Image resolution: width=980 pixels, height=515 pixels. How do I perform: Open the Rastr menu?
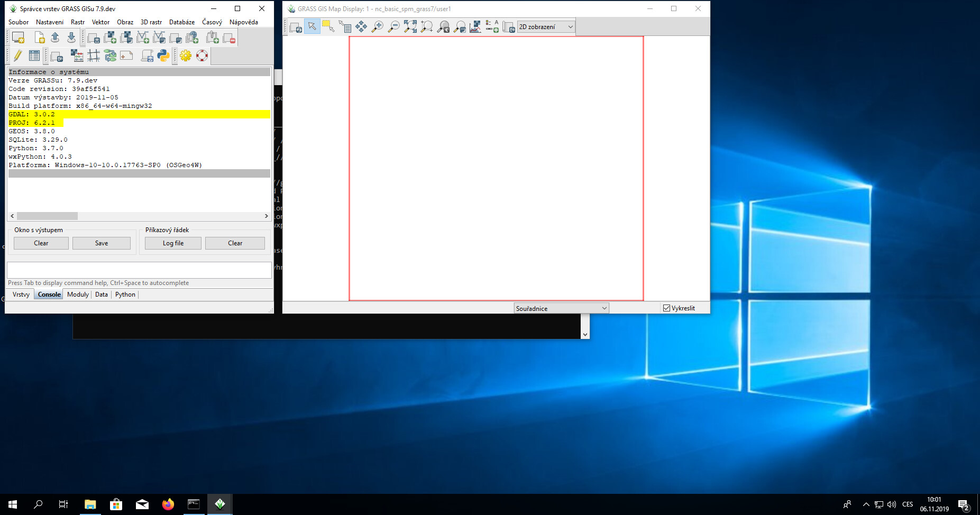pos(78,22)
